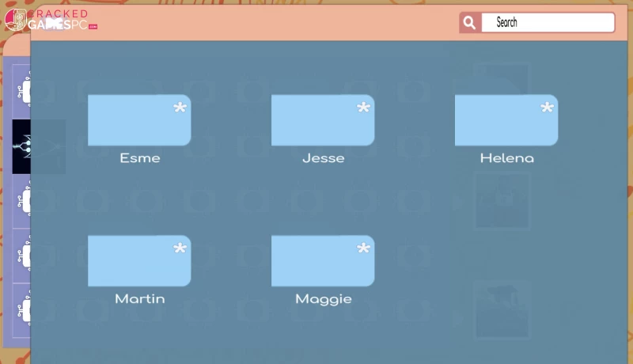
Task: Click the bottom circuit icon in left sidebar
Action: (x=22, y=310)
